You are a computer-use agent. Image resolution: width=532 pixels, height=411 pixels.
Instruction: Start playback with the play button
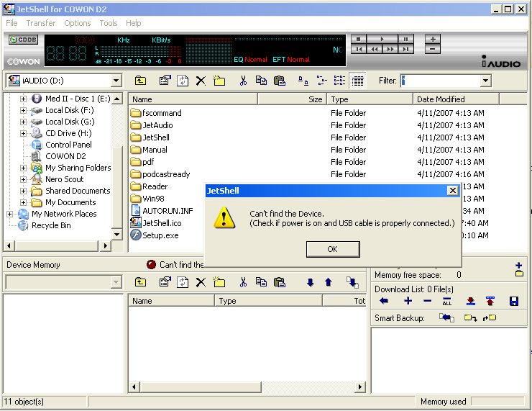click(x=382, y=40)
